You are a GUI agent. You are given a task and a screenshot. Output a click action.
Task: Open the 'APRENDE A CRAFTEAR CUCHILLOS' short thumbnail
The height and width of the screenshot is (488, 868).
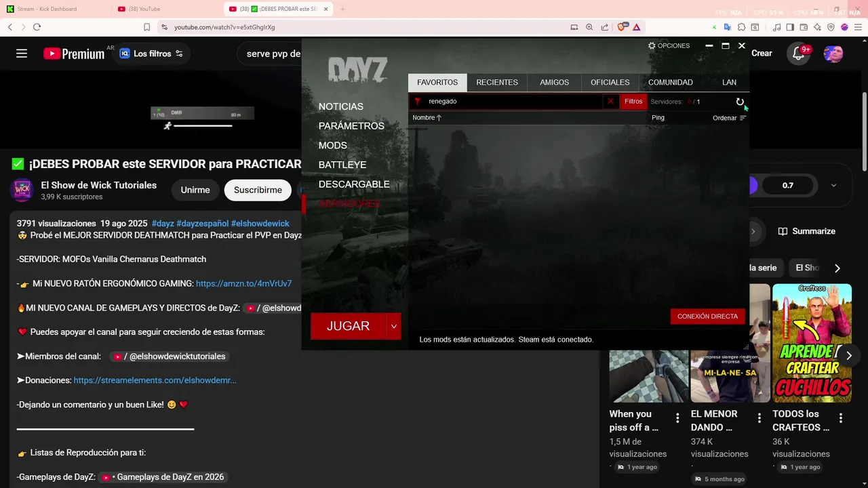(x=812, y=343)
